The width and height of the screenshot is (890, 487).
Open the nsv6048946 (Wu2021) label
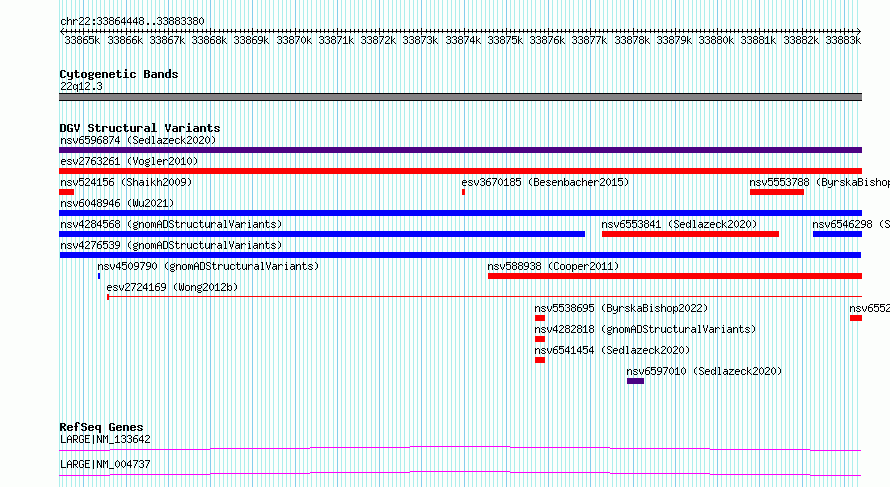(117, 203)
